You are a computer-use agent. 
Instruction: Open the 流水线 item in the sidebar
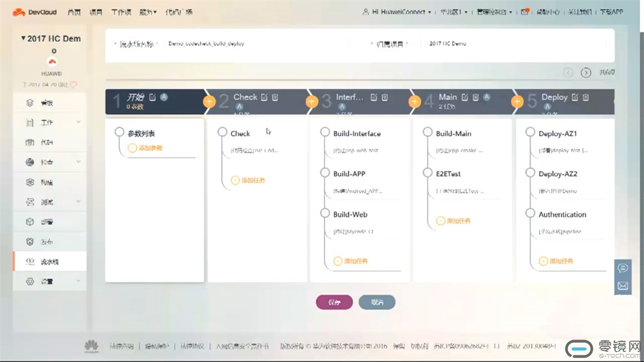click(50, 262)
